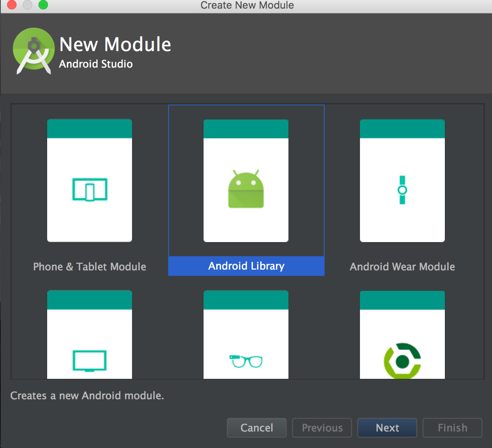Cancel the new module dialog

pyautogui.click(x=257, y=428)
